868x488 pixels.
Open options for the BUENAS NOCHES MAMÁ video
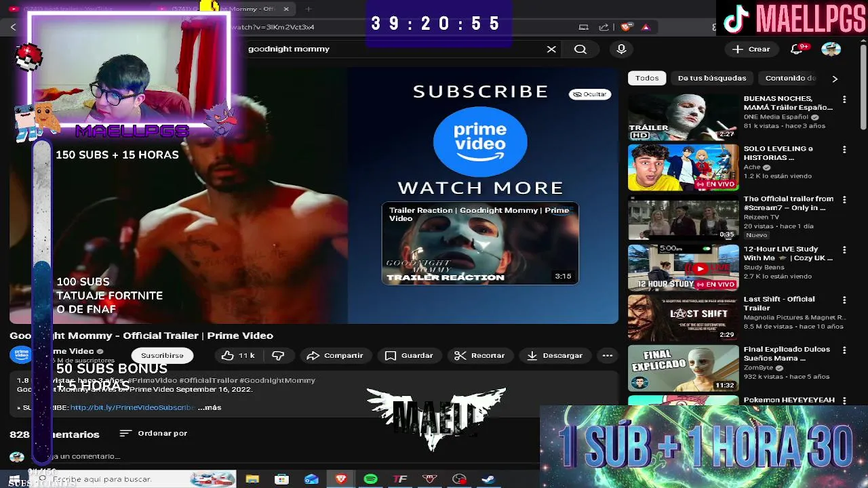click(x=844, y=100)
